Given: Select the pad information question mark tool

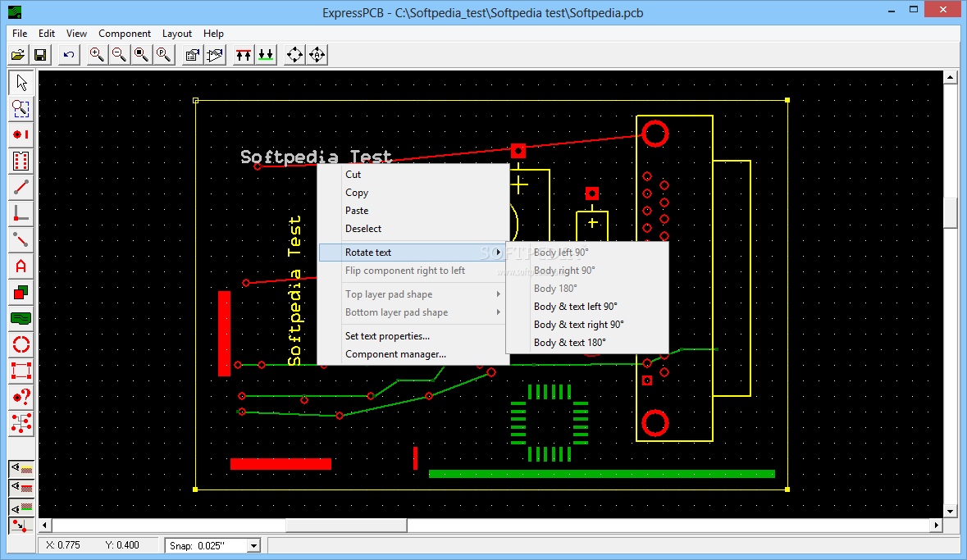Looking at the screenshot, I should (x=21, y=397).
